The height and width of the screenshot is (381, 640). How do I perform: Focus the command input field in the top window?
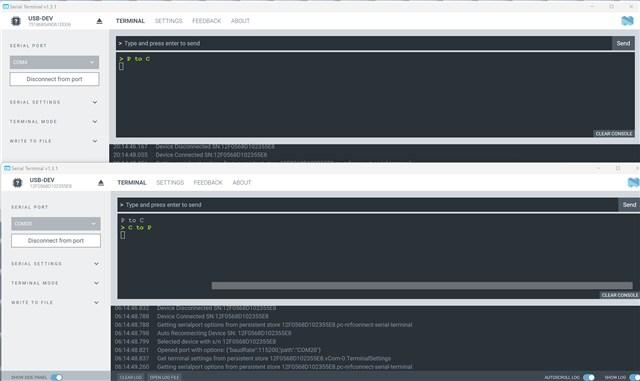pyautogui.click(x=364, y=43)
